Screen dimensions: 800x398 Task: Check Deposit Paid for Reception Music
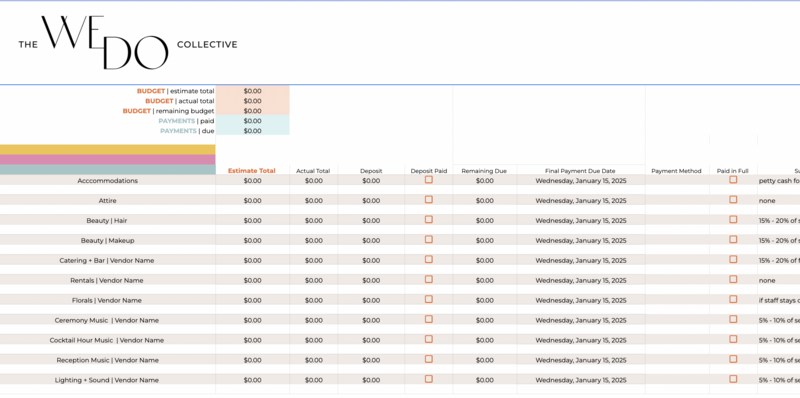429,359
